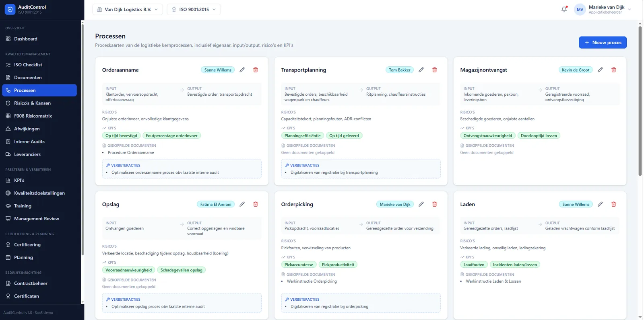Edit the Orderpicking process with pencil icon
The width and height of the screenshot is (644, 320).
[x=421, y=204]
